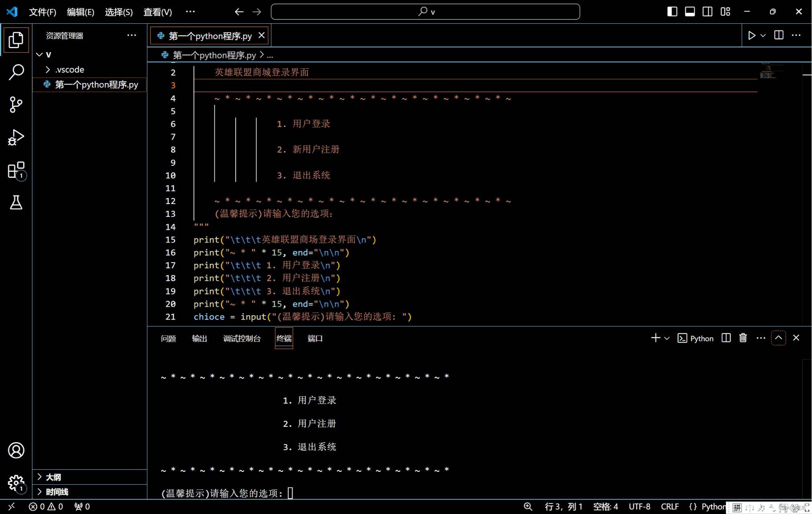Run the Python file with play button
Image resolution: width=812 pixels, height=514 pixels.
[x=751, y=35]
